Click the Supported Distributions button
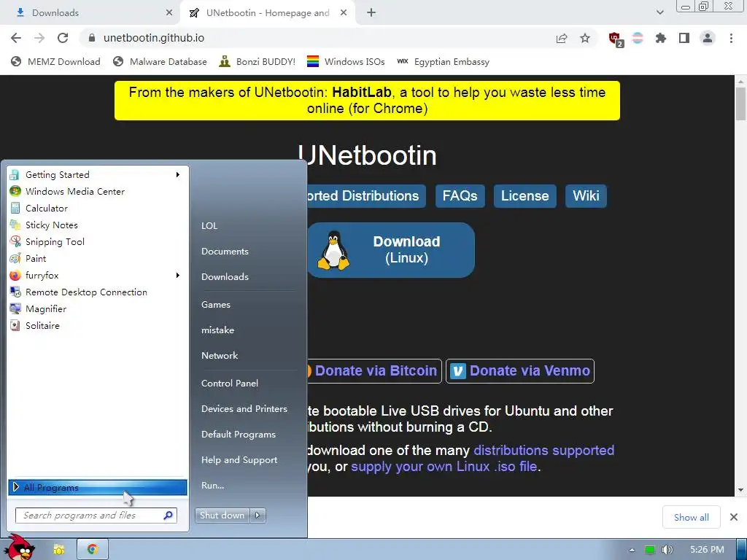747x560 pixels. 367,196
